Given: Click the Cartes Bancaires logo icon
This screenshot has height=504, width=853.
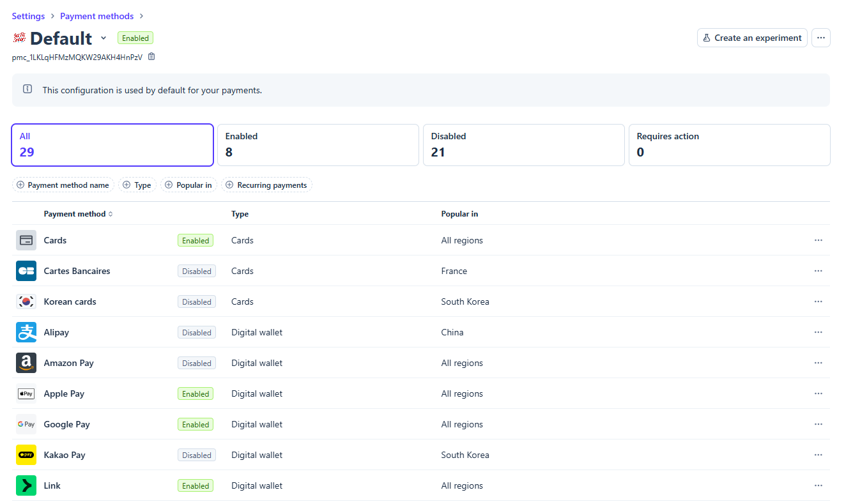Looking at the screenshot, I should point(26,271).
